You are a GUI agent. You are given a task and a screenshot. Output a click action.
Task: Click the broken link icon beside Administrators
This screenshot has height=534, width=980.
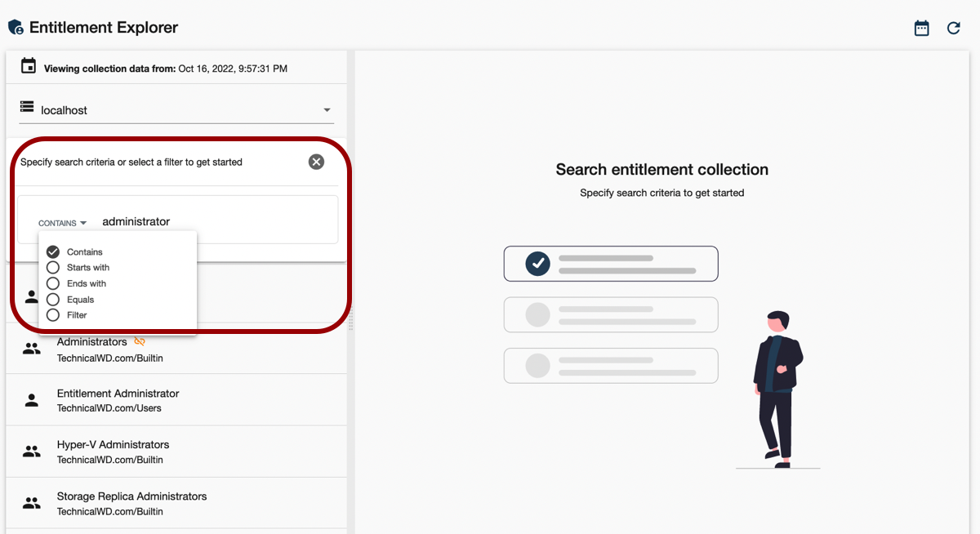140,341
